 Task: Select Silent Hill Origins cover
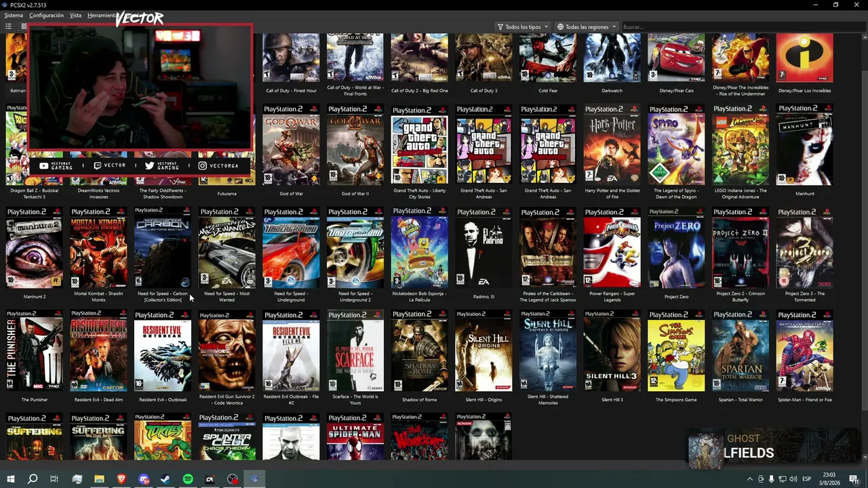point(484,351)
